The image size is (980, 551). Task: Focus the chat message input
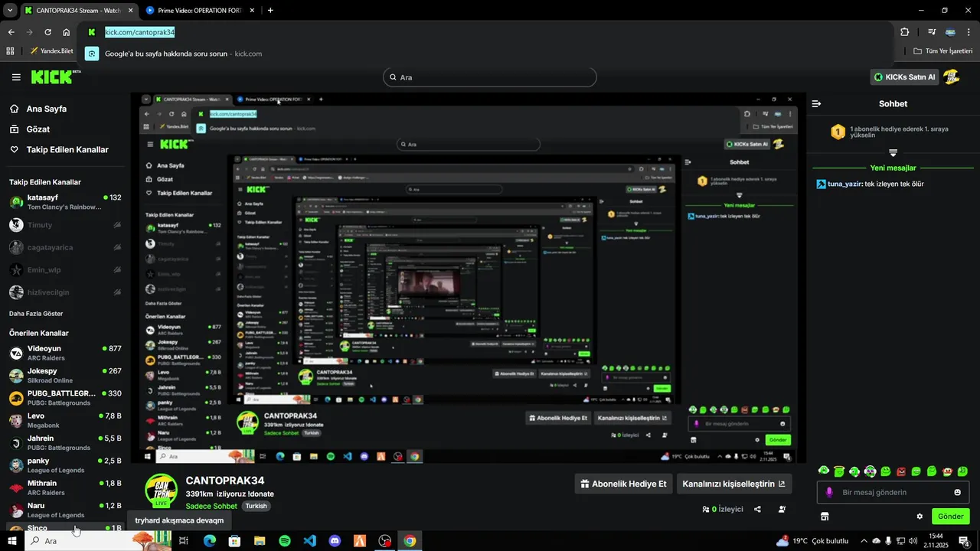pos(892,492)
